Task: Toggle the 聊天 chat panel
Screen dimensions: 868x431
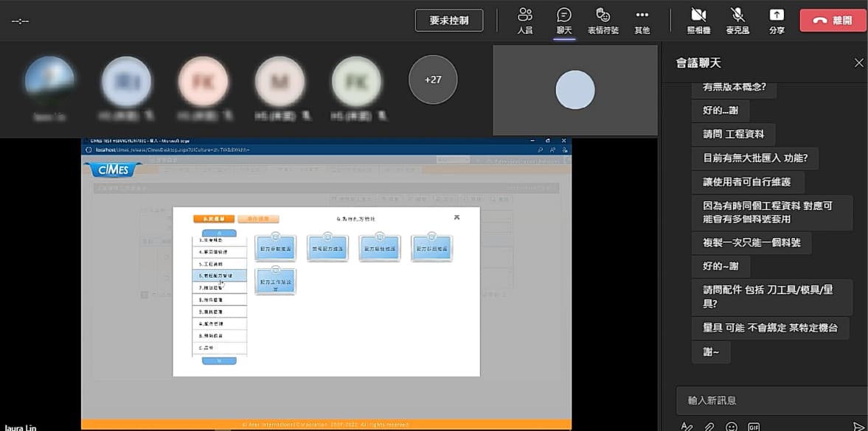Action: click(564, 21)
